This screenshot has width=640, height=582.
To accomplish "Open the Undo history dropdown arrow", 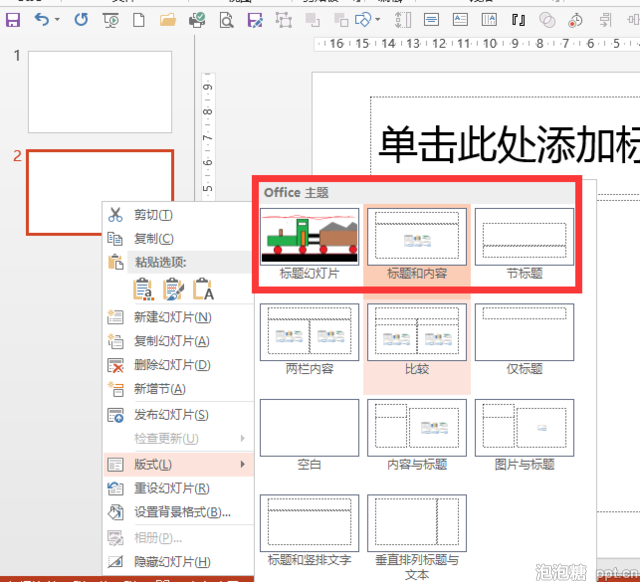I will point(57,20).
